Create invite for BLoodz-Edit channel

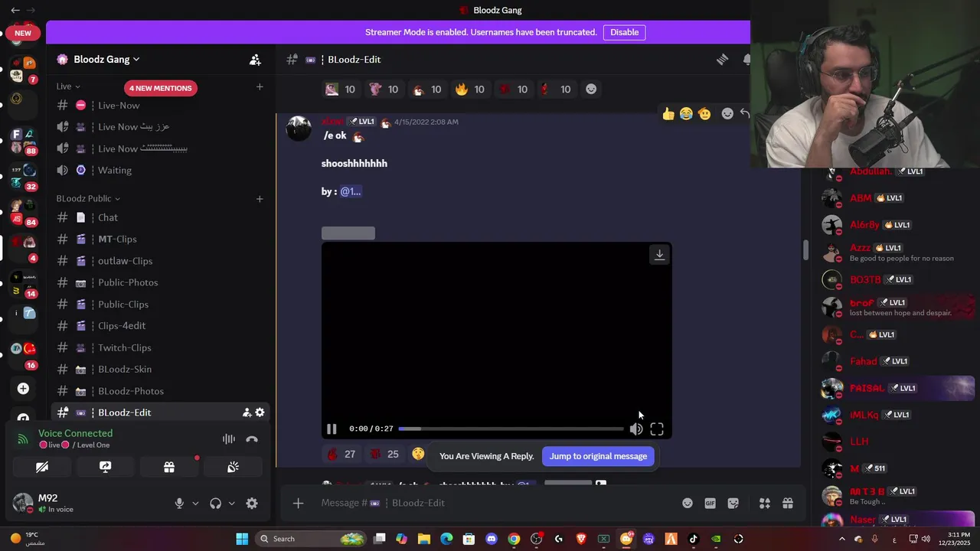click(247, 412)
